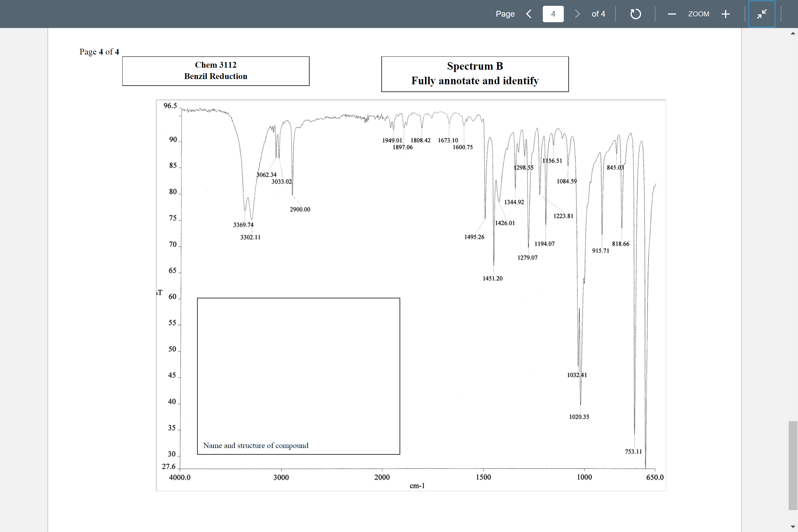
Task: Click the of 4 page count label
Action: coord(598,14)
